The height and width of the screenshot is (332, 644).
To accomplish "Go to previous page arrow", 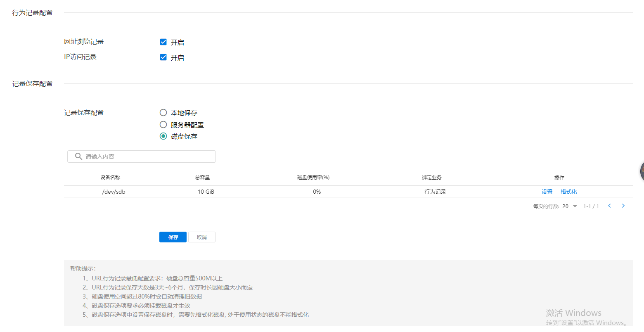I will [x=609, y=206].
